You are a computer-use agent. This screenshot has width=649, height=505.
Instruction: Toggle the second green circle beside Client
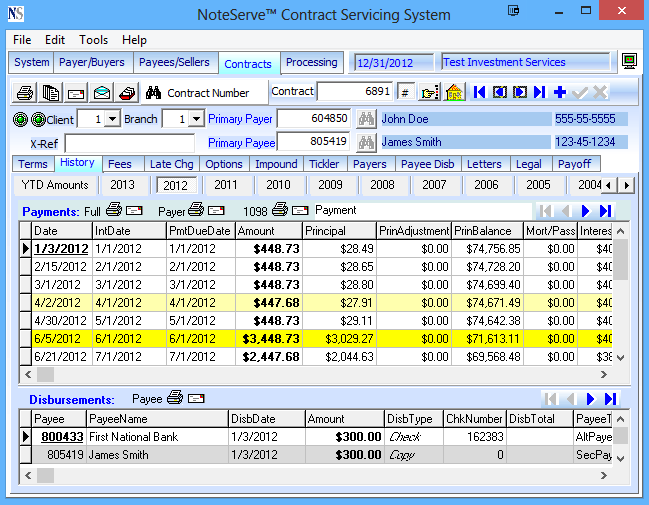click(x=37, y=119)
